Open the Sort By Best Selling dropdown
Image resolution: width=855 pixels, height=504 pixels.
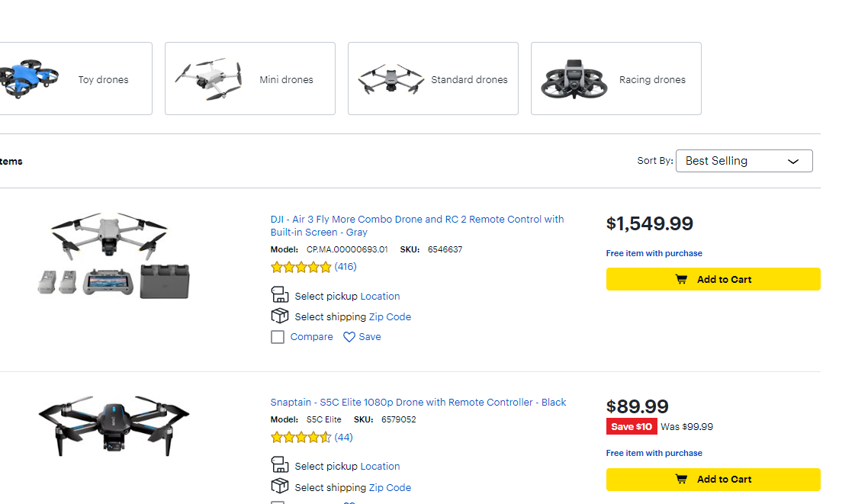[744, 161]
